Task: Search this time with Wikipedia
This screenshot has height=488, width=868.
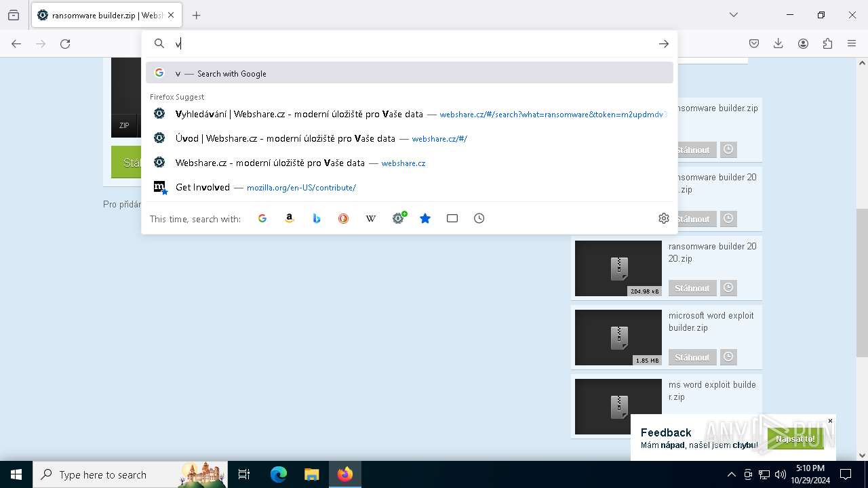Action: click(371, 218)
